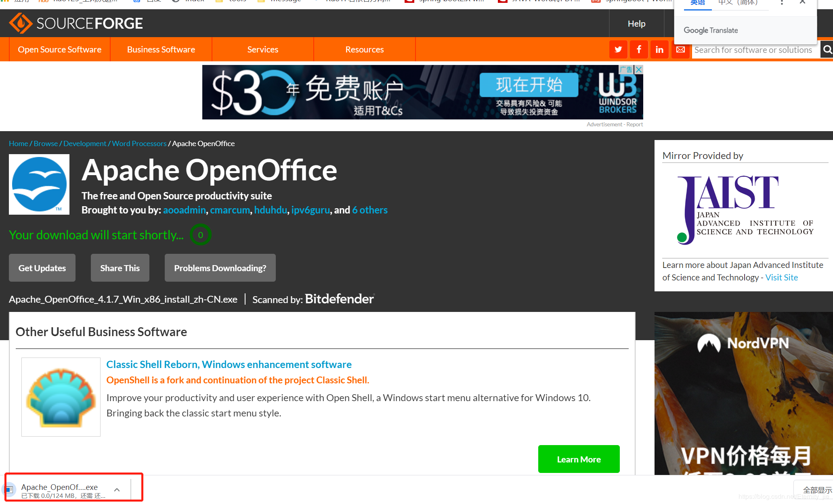The width and height of the screenshot is (833, 504).
Task: Click the Facebook icon in the header
Action: tap(639, 50)
